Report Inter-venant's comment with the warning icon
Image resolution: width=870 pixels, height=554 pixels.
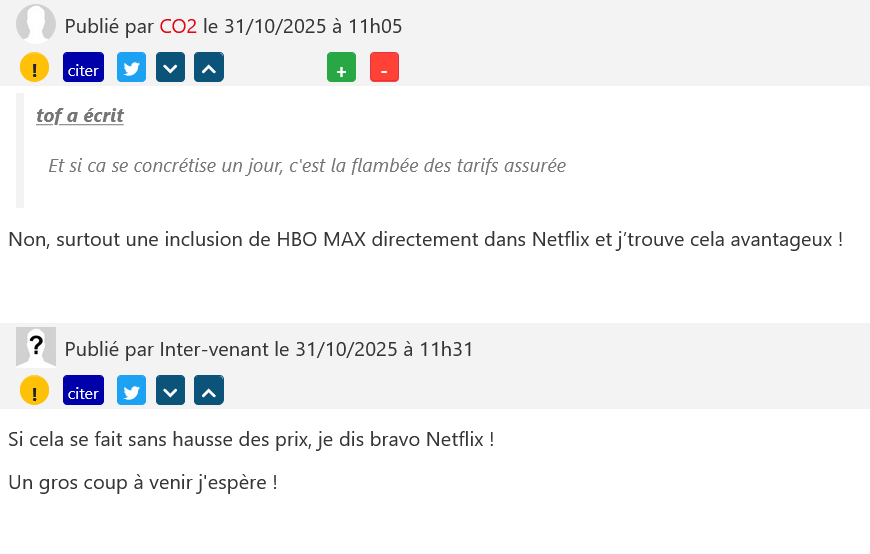pyautogui.click(x=34, y=391)
